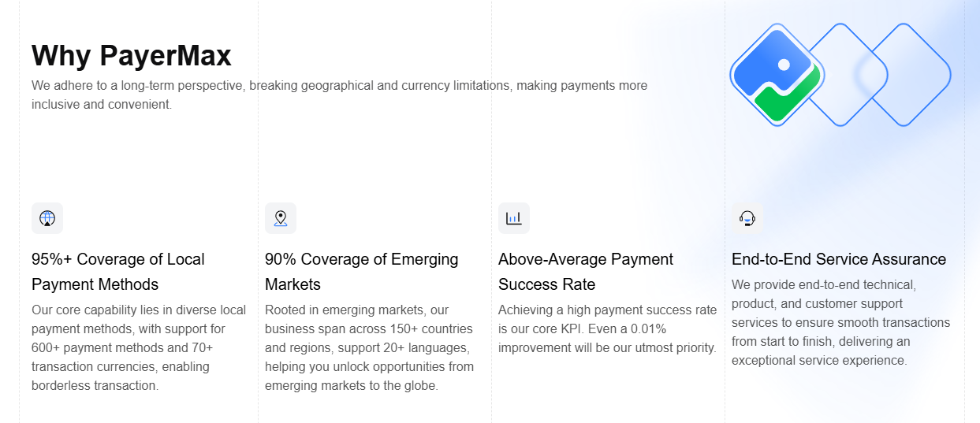Select the bar chart icon for Payment Success Rate
The height and width of the screenshot is (423, 980).
point(514,218)
